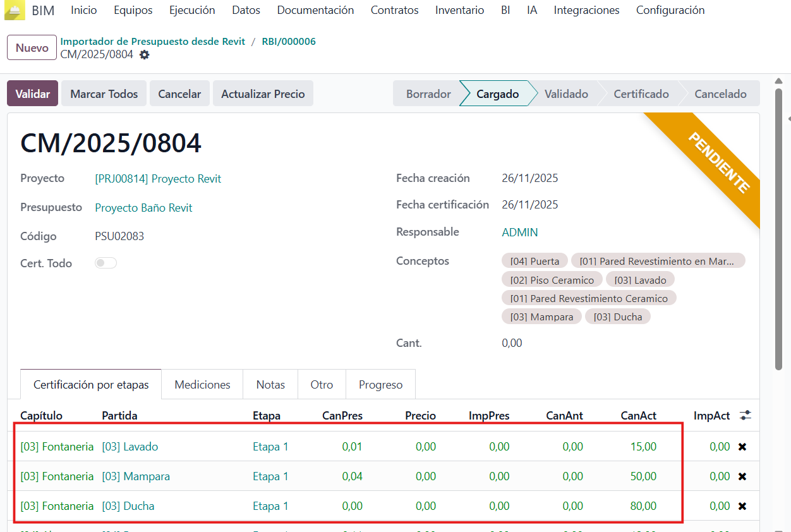Open the RBI/000006 breadcrumb link
This screenshot has height=532, width=791.
point(289,42)
